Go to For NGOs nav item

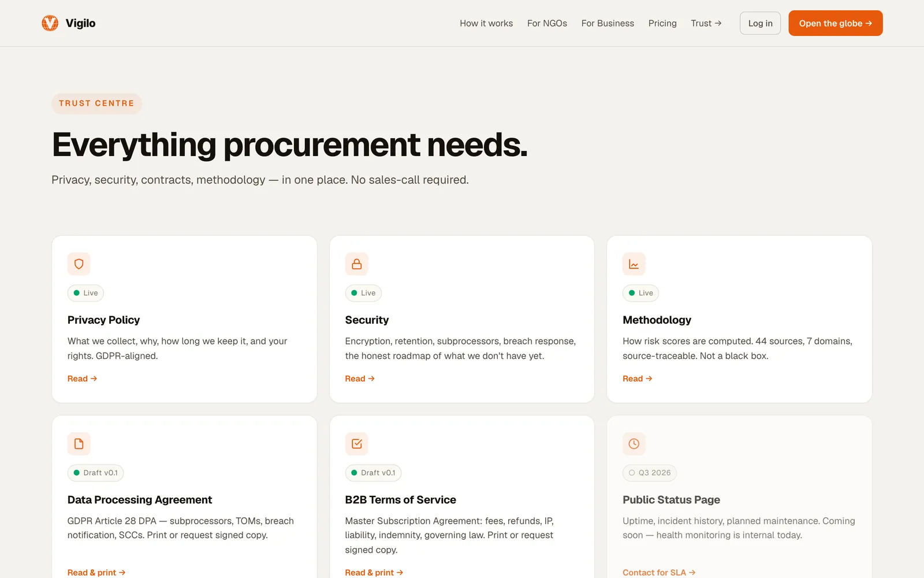click(x=547, y=23)
